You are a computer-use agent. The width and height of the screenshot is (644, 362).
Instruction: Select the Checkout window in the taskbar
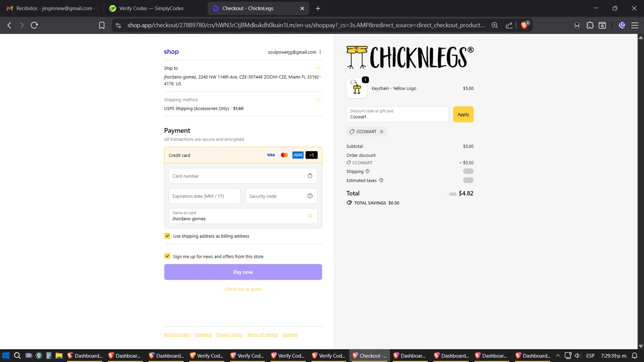click(370, 356)
